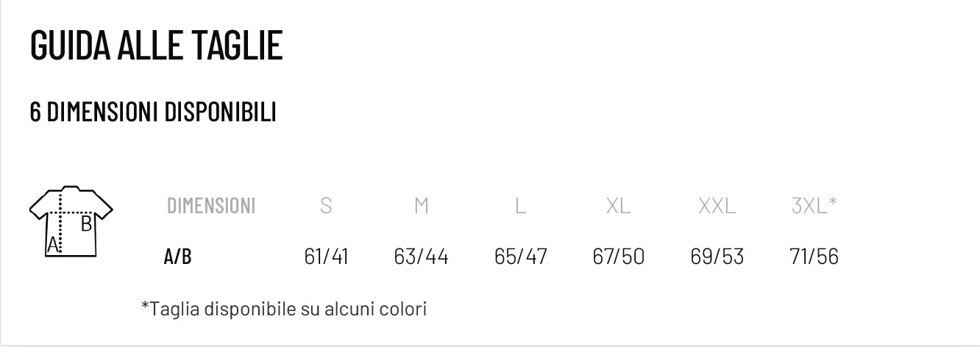The width and height of the screenshot is (980, 347).
Task: Select the L size column header
Action: point(520,206)
